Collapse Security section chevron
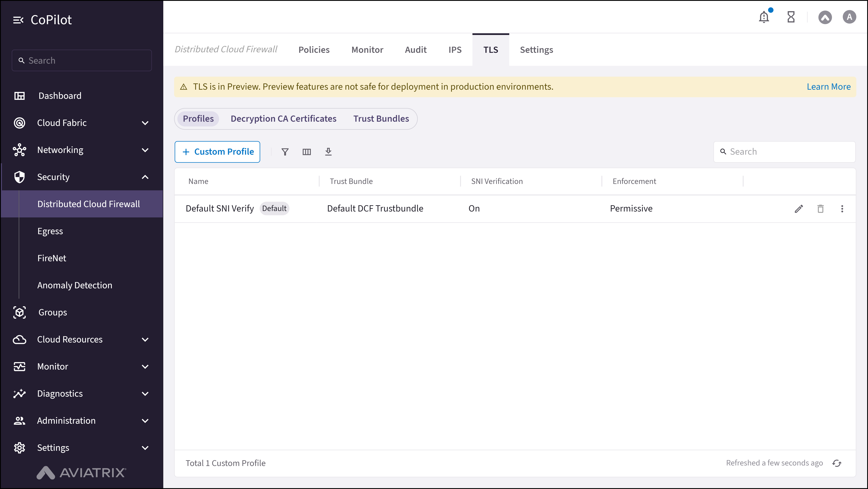The width and height of the screenshot is (868, 489). point(145,177)
